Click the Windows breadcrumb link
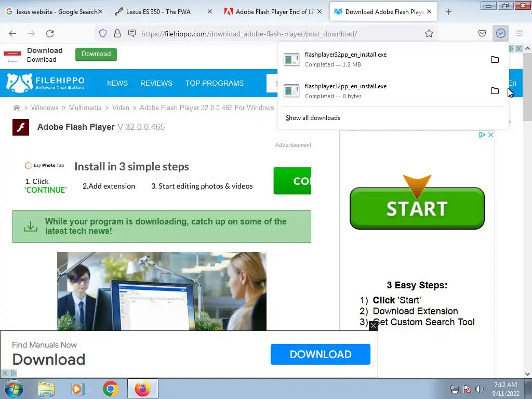Viewport: 532px width, 399px height. click(45, 108)
